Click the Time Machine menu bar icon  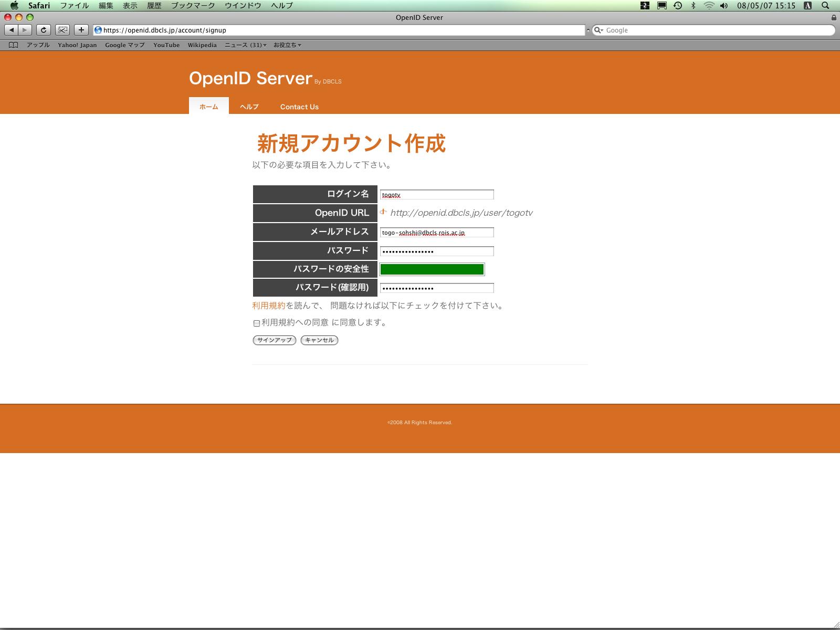(678, 6)
